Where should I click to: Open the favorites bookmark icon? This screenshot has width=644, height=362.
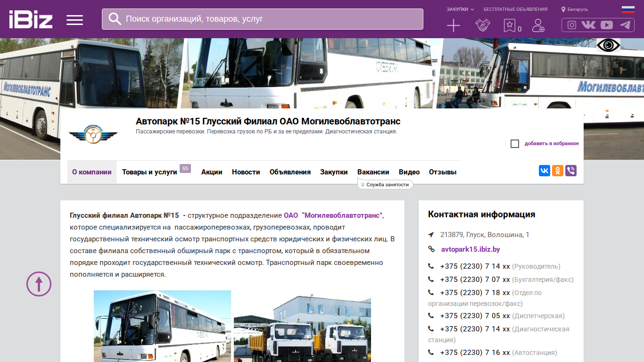click(x=509, y=25)
